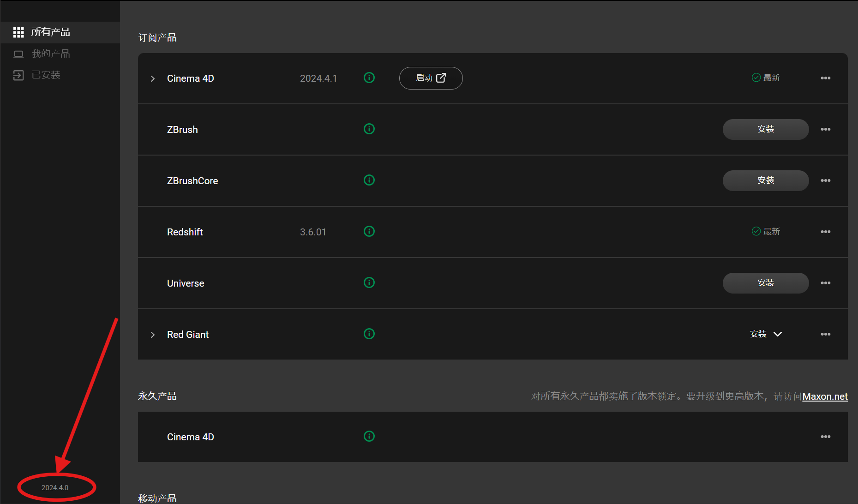Click the 我的产品 laptop icon
Viewport: 858px width, 504px height.
point(18,54)
